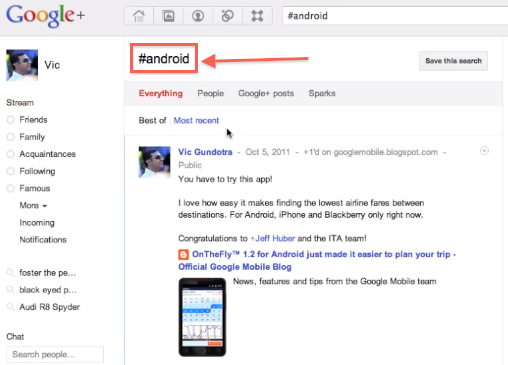Open saved search Audi R8 Spyder
Screen dimensions: 508x365
(50, 307)
